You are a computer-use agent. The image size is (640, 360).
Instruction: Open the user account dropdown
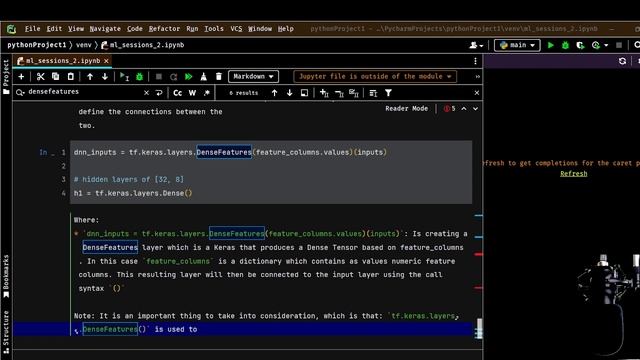(x=476, y=45)
